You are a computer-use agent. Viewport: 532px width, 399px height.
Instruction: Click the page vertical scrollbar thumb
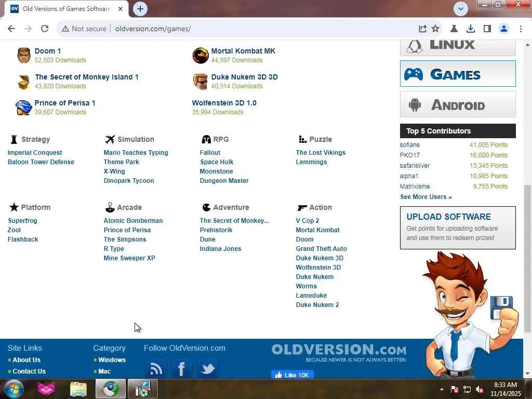(x=527, y=258)
